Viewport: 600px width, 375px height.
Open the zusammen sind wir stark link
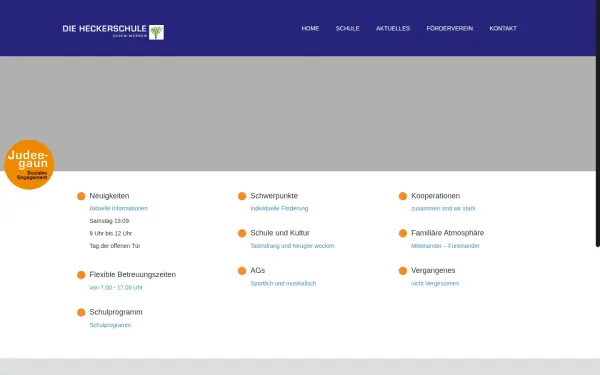point(443,209)
